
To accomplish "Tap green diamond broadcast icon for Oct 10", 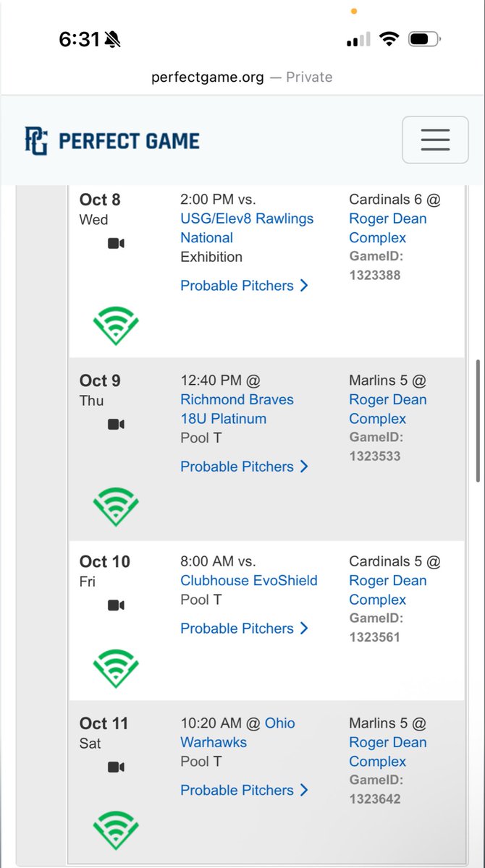I will click(116, 668).
